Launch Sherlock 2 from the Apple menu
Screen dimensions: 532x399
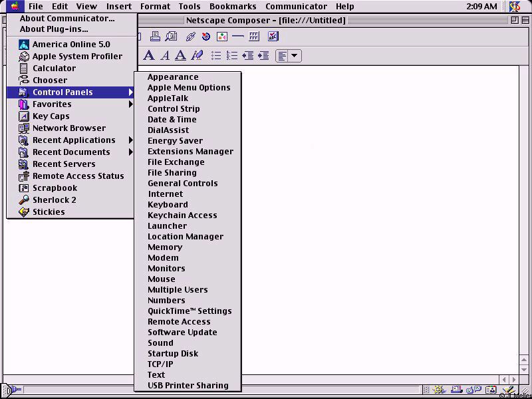[55, 200]
